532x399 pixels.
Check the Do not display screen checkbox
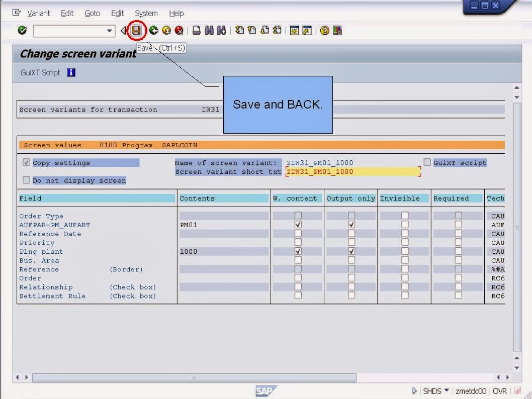[26, 180]
